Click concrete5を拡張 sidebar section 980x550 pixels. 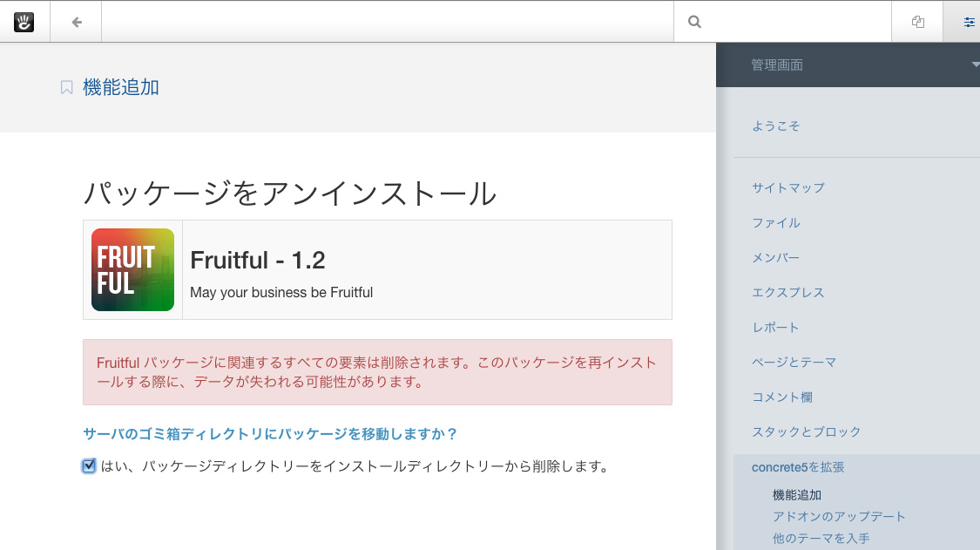click(x=797, y=467)
